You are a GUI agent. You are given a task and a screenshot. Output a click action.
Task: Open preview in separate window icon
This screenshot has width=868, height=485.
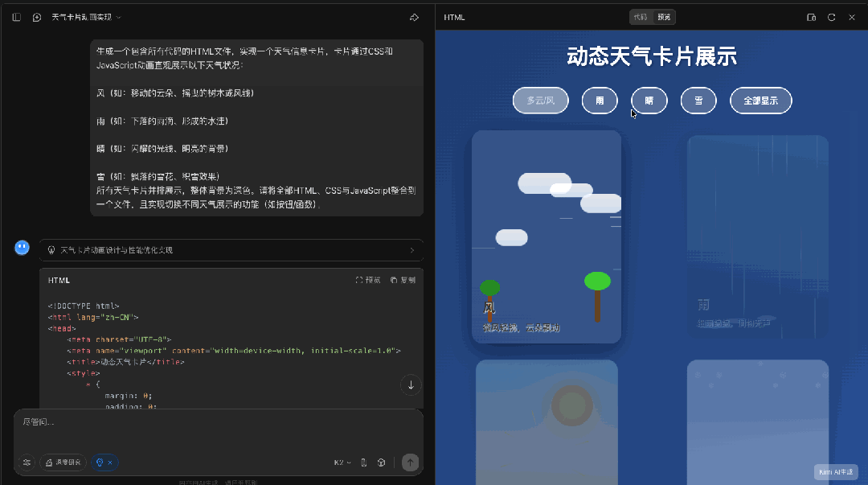coord(811,17)
